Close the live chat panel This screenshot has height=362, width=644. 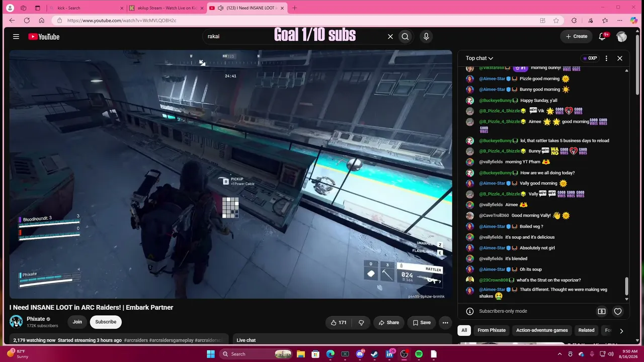pyautogui.click(x=620, y=58)
